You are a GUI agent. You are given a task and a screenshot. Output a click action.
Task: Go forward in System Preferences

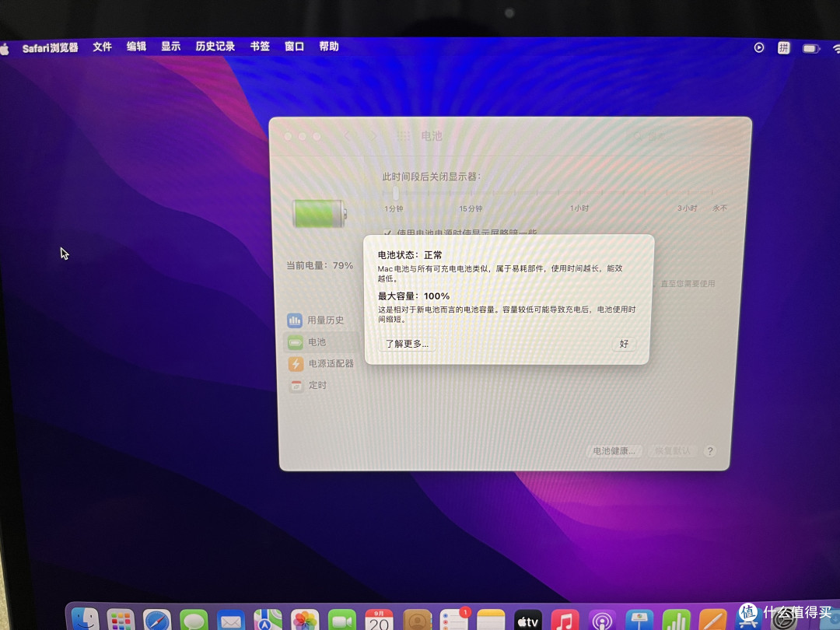pos(373,136)
